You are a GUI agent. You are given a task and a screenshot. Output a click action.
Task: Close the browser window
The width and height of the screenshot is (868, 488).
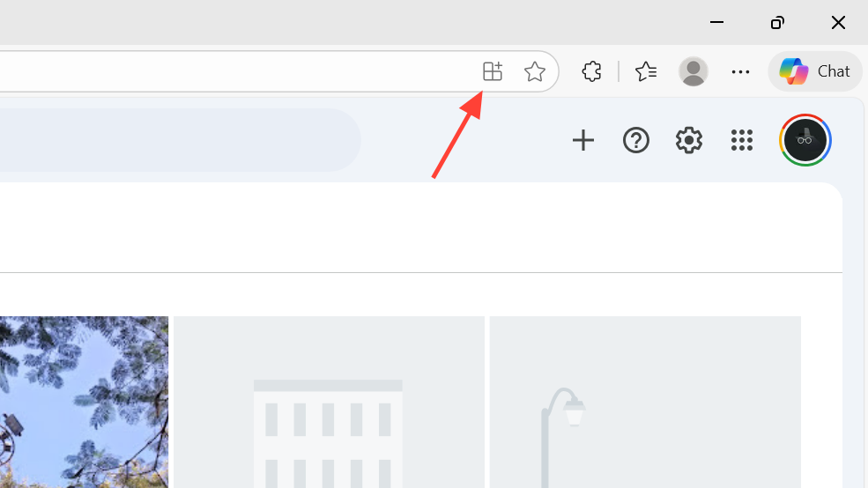point(838,22)
